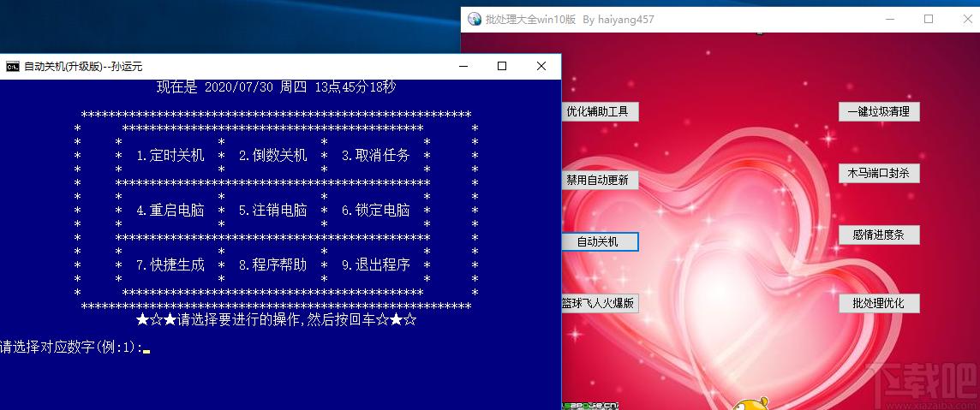Open 一键垃圾清理 tool
This screenshot has height=410, width=980.
coord(879,112)
